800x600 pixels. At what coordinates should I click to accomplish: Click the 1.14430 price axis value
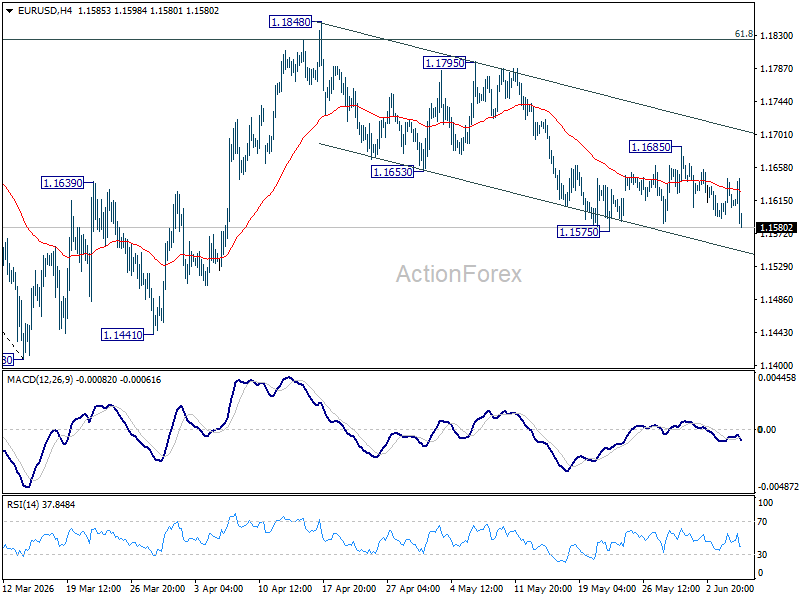(777, 333)
